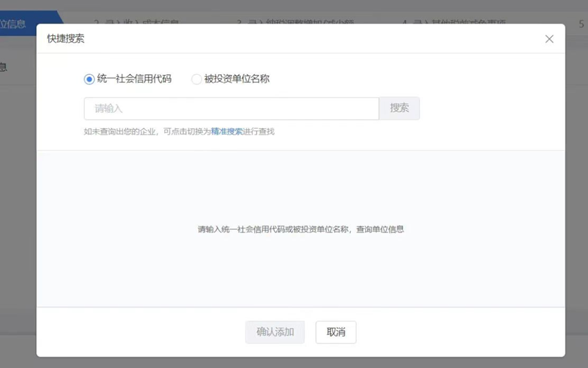Go to step 5 at right edge of wizard

(x=581, y=24)
